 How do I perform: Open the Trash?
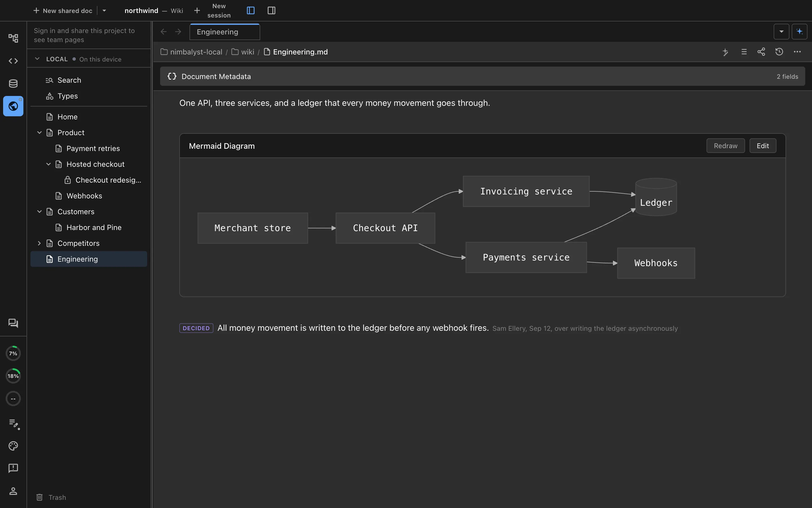pyautogui.click(x=51, y=497)
